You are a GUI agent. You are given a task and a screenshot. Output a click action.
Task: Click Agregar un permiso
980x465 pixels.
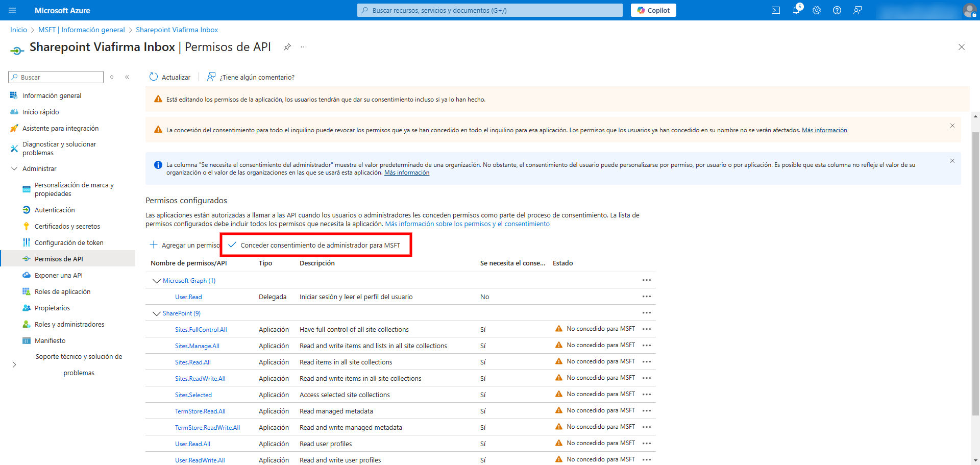(184, 245)
